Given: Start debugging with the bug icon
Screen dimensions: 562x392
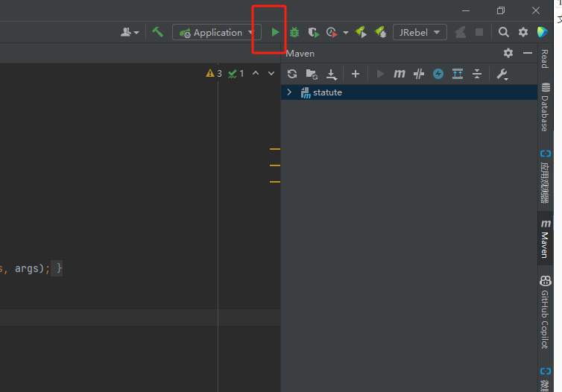Looking at the screenshot, I should 294,33.
